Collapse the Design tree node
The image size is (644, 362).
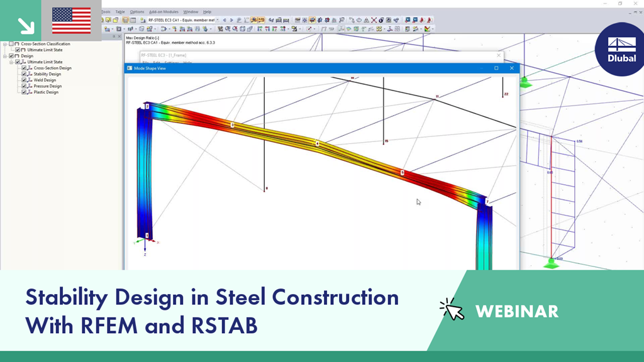(5, 56)
